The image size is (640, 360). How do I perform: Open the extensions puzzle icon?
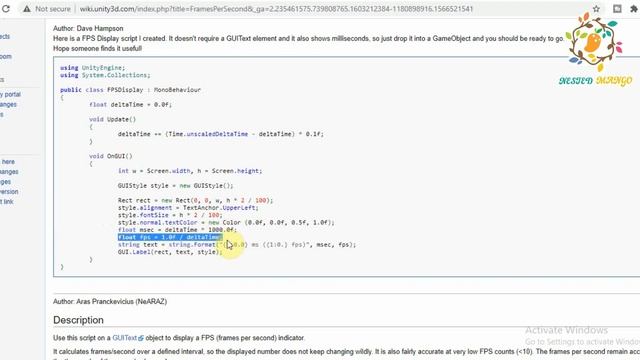634,9
